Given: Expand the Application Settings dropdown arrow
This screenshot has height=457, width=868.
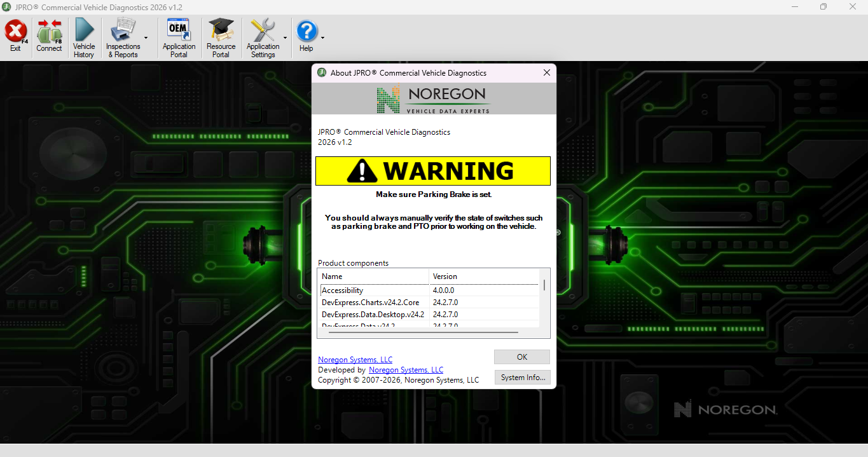Looking at the screenshot, I should pos(285,38).
